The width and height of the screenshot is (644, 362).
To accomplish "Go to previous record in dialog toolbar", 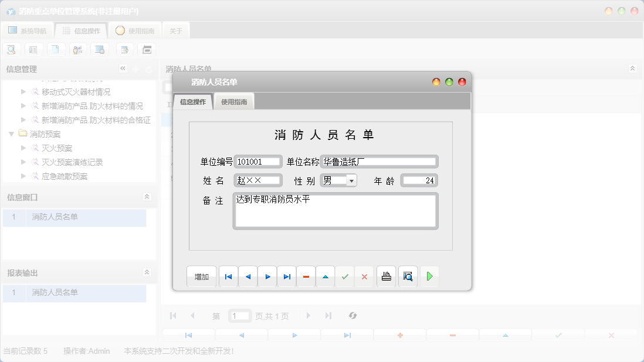I will coord(248,276).
